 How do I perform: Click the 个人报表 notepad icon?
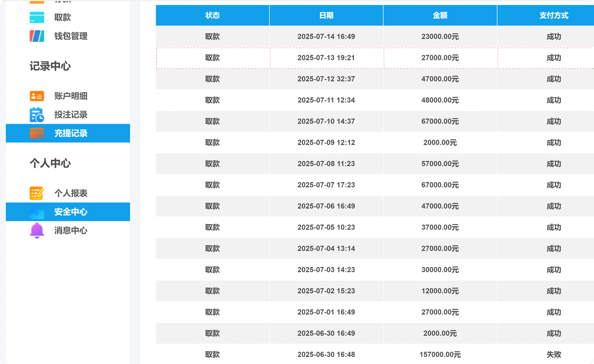(x=37, y=193)
